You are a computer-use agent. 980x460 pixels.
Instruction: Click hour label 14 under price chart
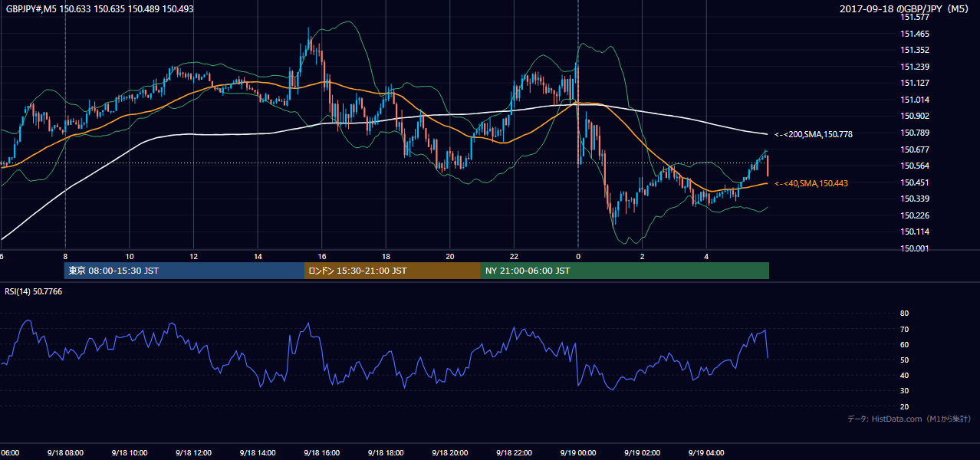click(258, 257)
